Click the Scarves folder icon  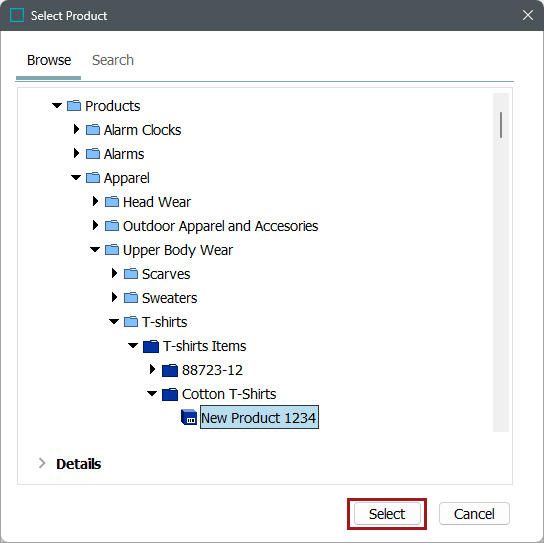[131, 274]
